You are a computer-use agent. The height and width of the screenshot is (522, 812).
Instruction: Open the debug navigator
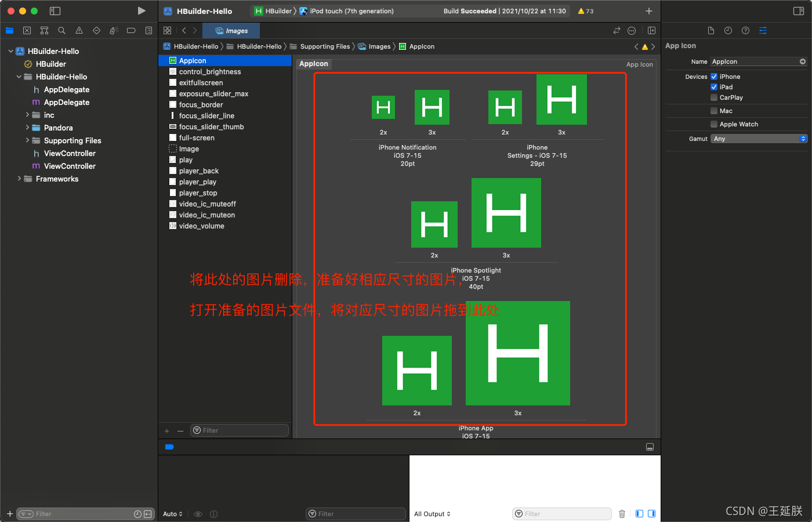114,31
